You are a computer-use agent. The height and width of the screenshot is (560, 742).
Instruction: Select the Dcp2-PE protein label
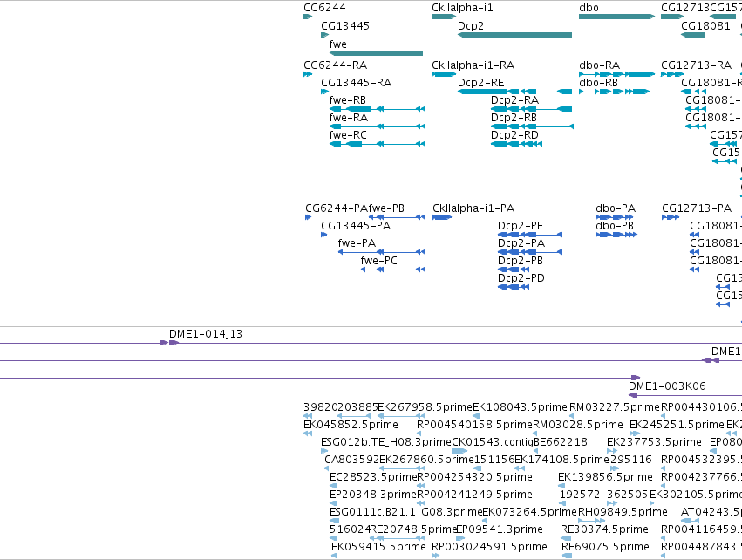pos(521,226)
